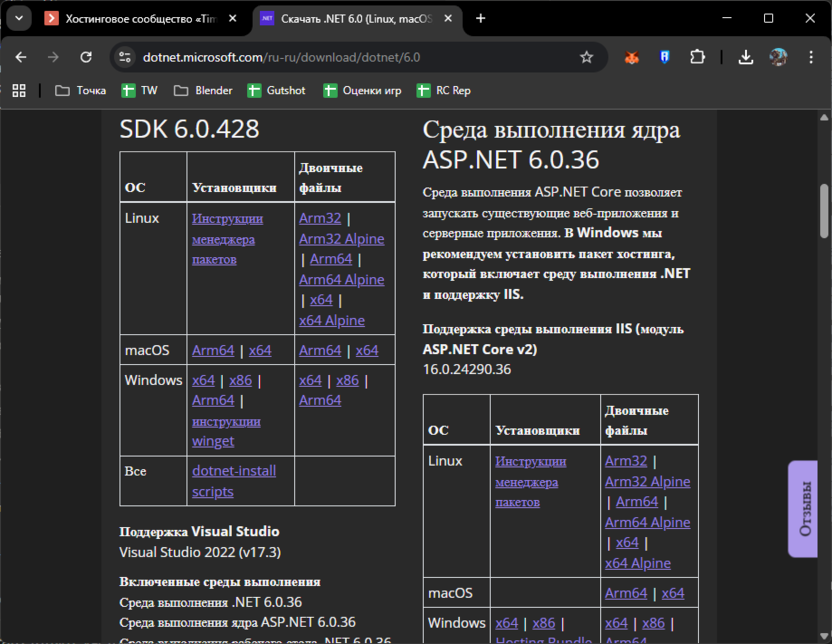Open the browser extensions puzzle icon
832x644 pixels.
click(696, 58)
